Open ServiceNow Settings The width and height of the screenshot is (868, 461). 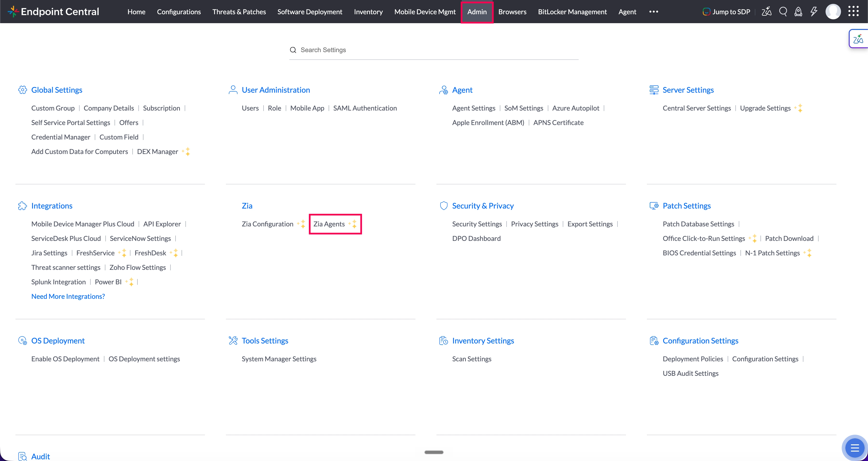tap(140, 238)
